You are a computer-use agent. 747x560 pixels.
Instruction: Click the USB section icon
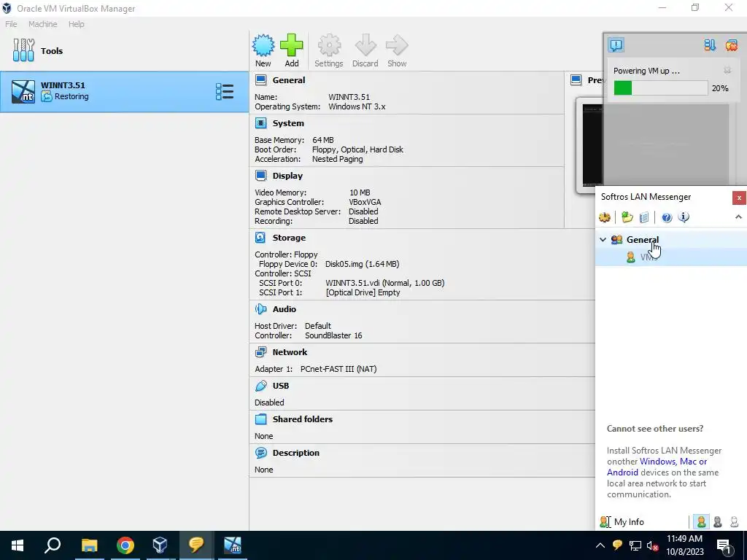[x=261, y=385]
